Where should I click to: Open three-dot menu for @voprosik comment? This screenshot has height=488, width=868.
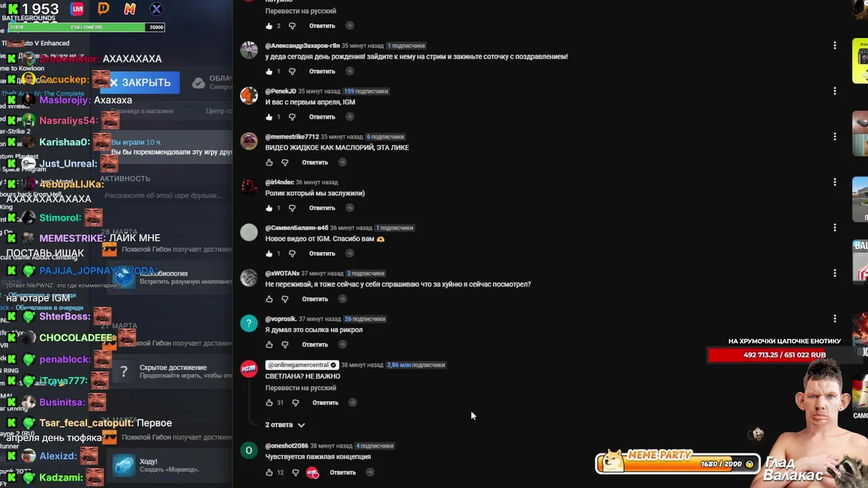835,319
